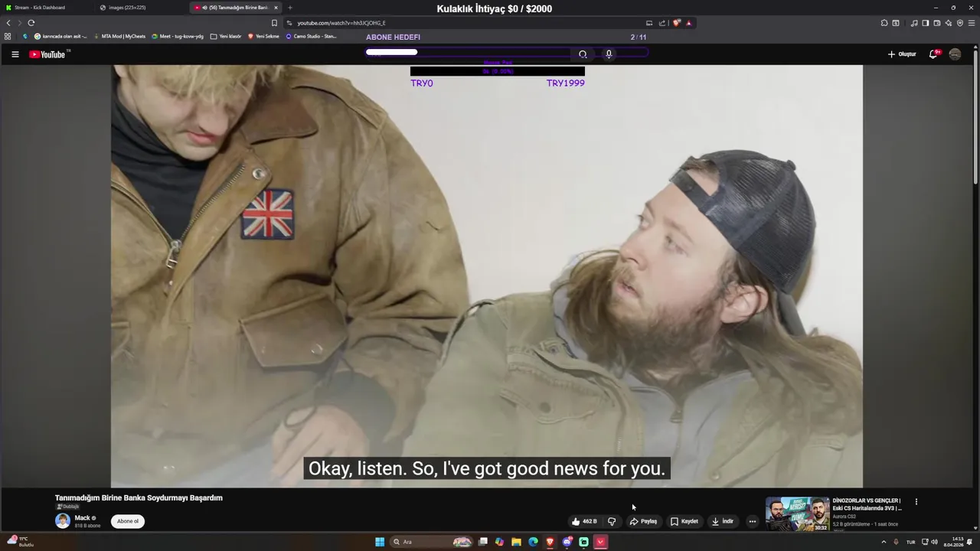The height and width of the screenshot is (551, 980).
Task: Open the Mack channel avatar
Action: (x=63, y=521)
